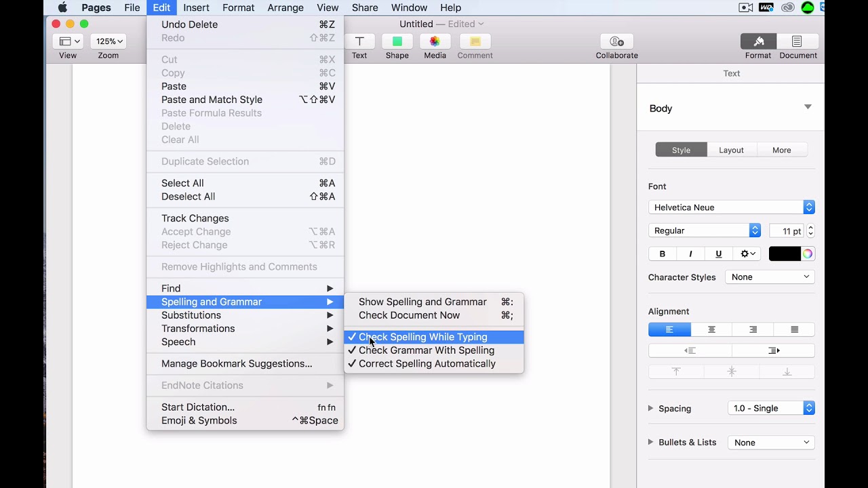Choose Undo Delete from Edit menu
868x488 pixels.
tap(245, 24)
